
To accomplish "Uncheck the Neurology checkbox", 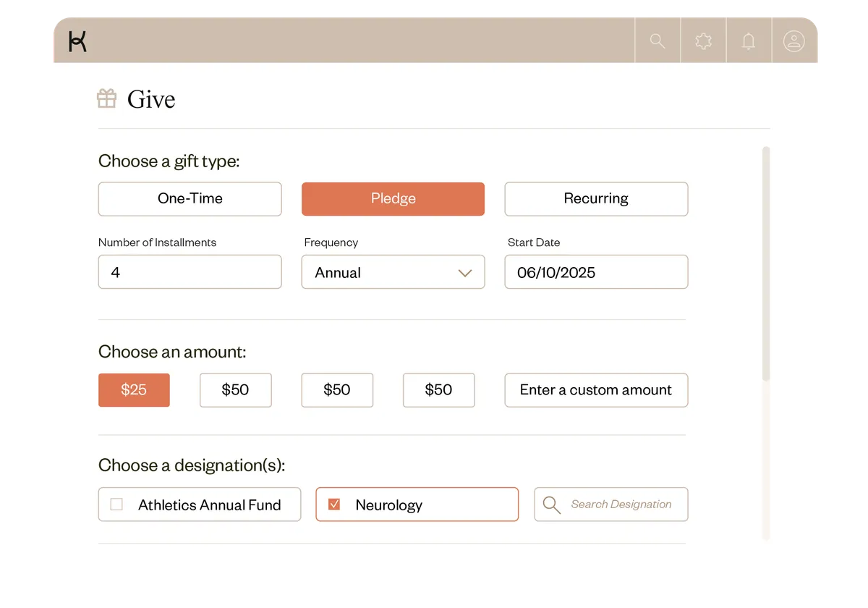I will pos(334,504).
